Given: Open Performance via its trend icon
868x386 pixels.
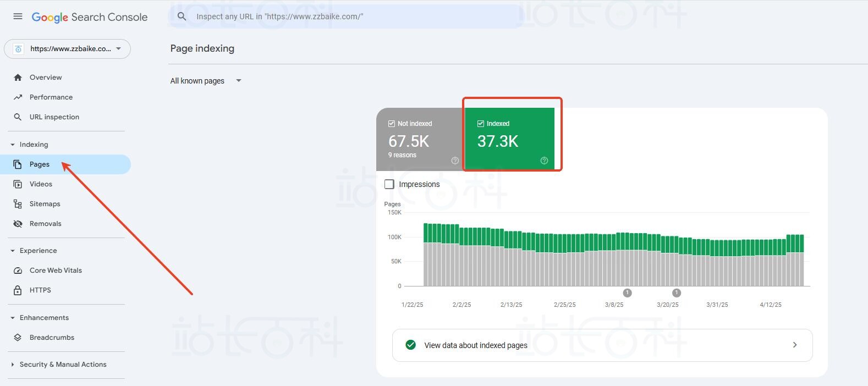Looking at the screenshot, I should coord(18,97).
